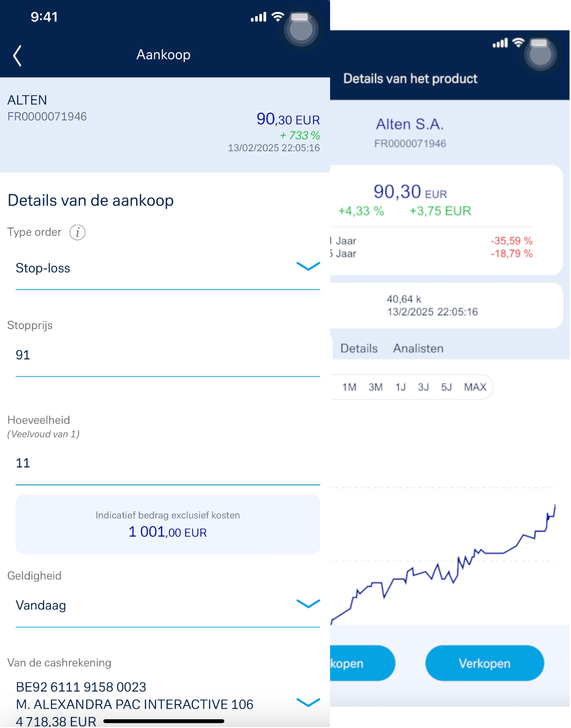Select the MAX chart period
The image size is (571, 728).
(x=475, y=387)
